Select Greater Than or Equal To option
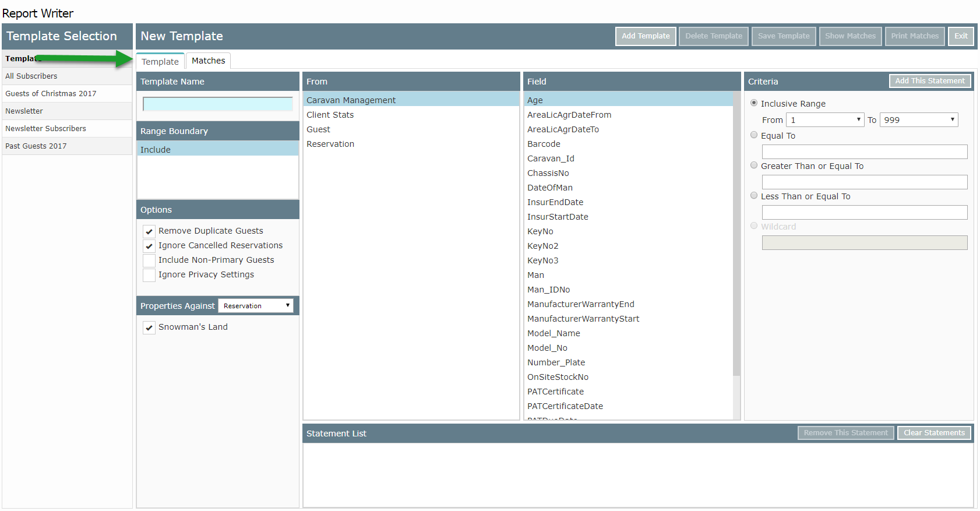 click(x=754, y=165)
